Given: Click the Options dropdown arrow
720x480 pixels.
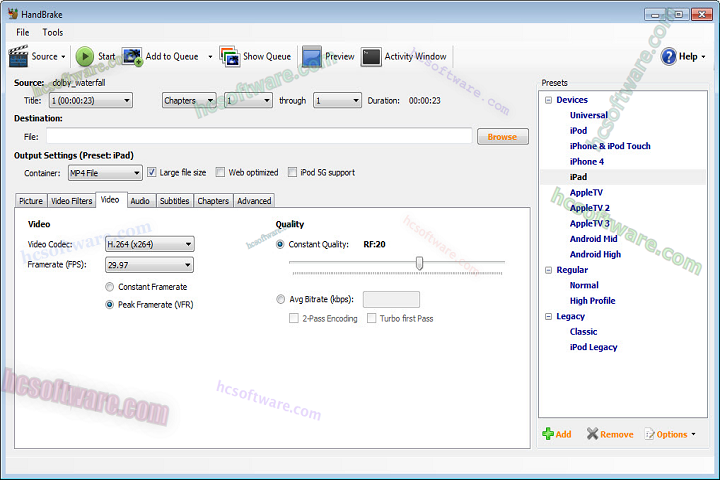Looking at the screenshot, I should tap(693, 435).
